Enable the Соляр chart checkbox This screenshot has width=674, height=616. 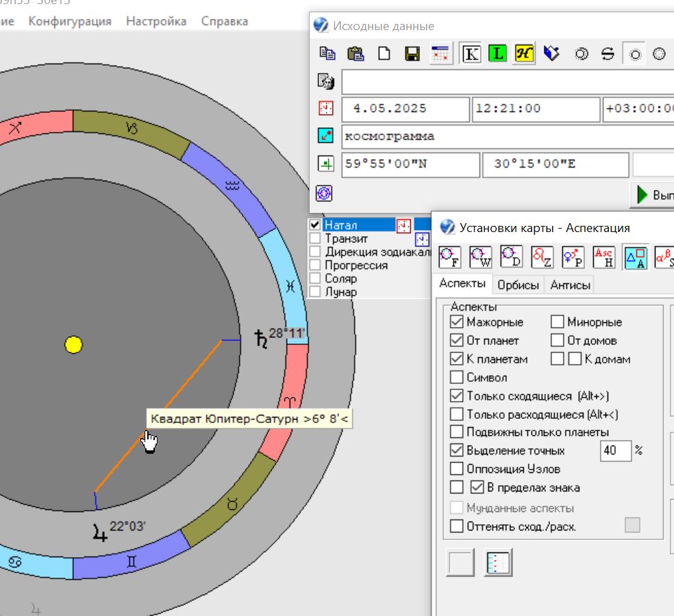(x=315, y=278)
